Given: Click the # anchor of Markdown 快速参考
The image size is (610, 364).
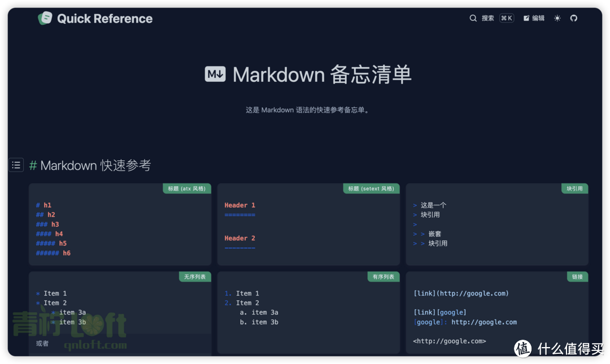Looking at the screenshot, I should coord(33,165).
